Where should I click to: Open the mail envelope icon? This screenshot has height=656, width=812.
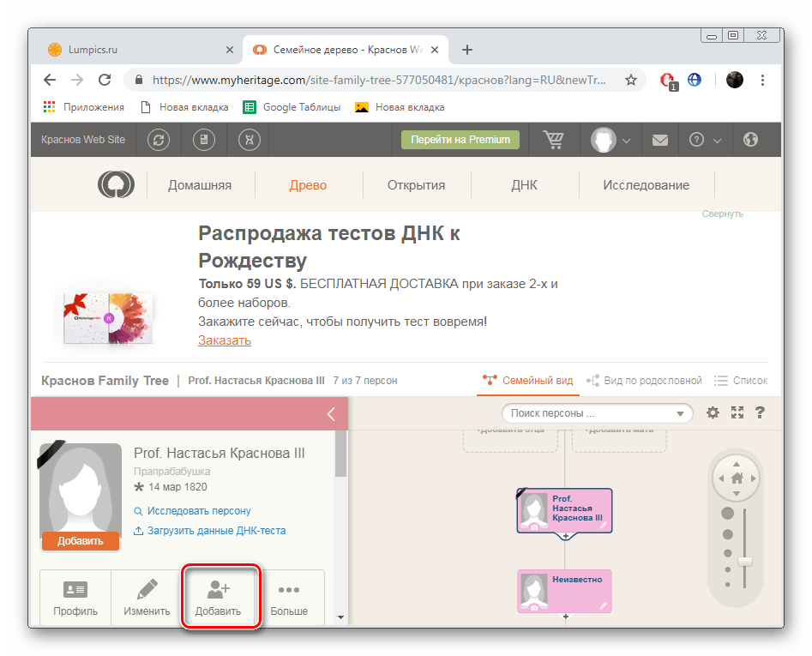point(659,140)
